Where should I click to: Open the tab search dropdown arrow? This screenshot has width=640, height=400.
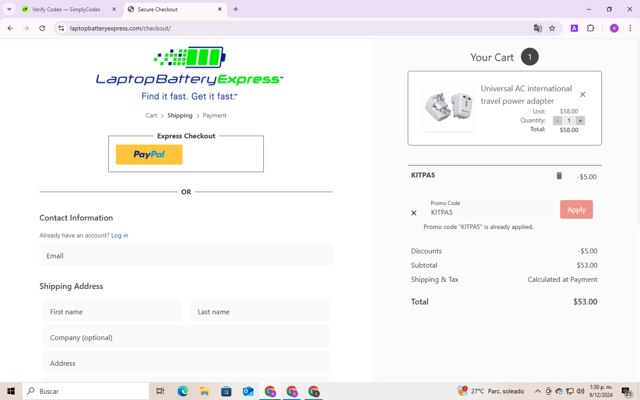[x=9, y=9]
